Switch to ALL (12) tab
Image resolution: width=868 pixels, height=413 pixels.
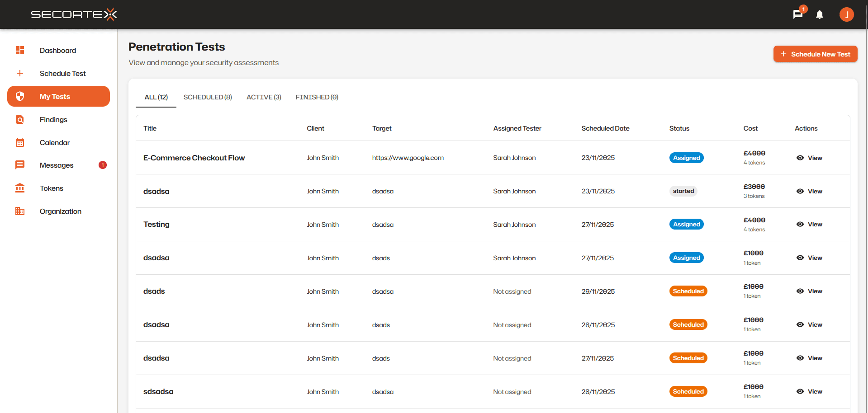click(156, 97)
